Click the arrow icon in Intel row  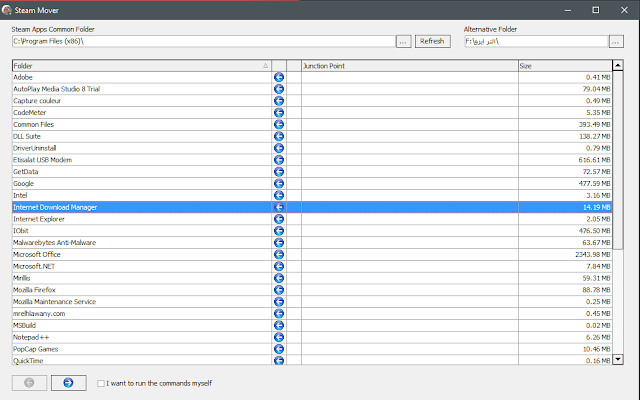pyautogui.click(x=279, y=196)
